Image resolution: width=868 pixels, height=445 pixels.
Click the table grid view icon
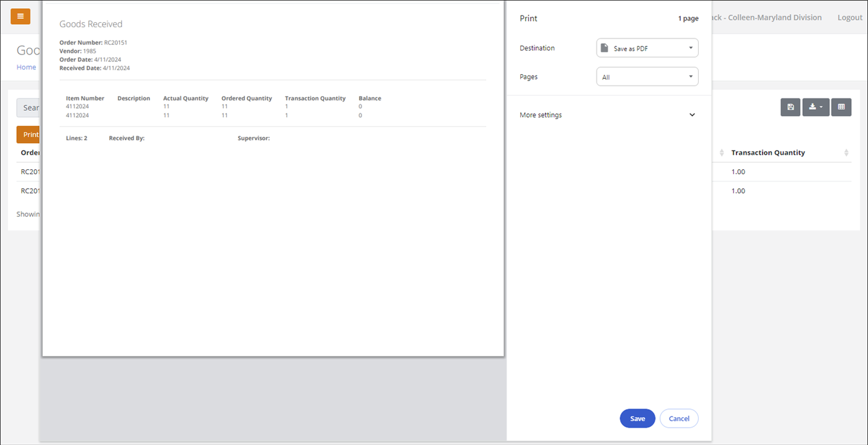(x=841, y=107)
